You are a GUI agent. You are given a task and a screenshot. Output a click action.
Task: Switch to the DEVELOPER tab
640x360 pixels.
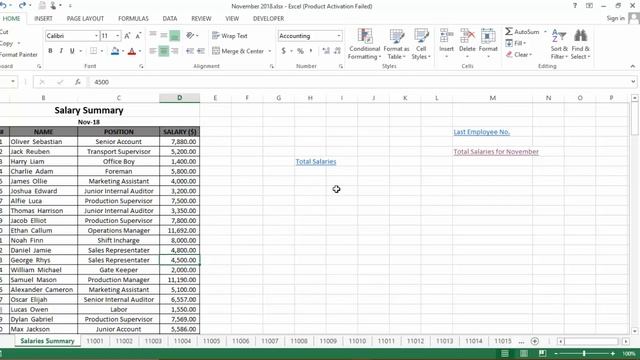coord(268,18)
